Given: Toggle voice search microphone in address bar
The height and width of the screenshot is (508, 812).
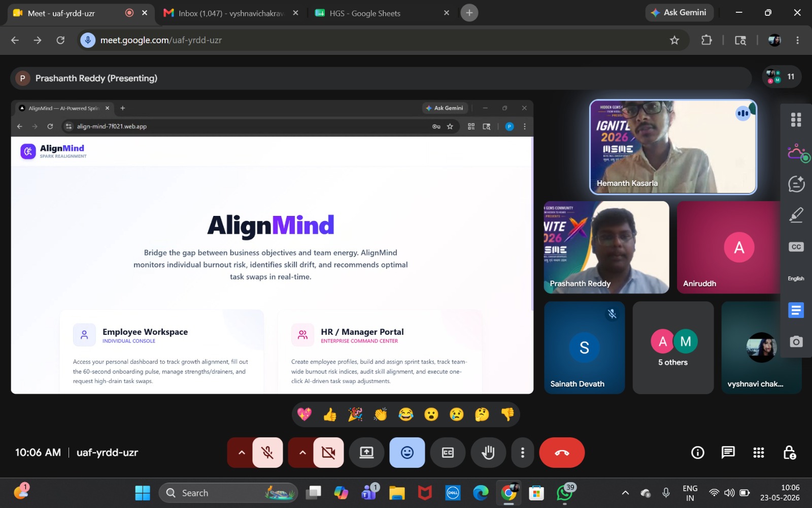Looking at the screenshot, I should pyautogui.click(x=88, y=40).
